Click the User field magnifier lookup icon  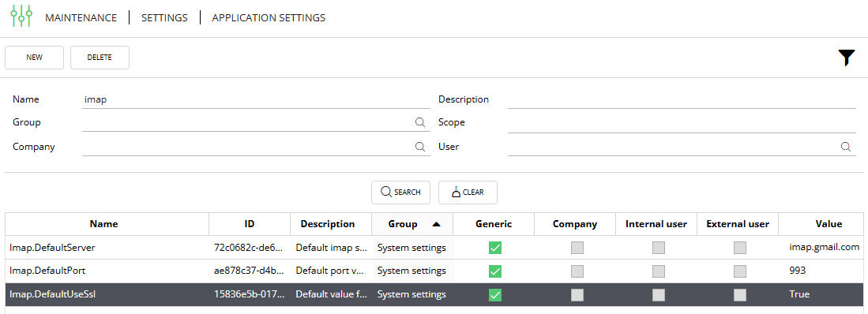pyautogui.click(x=846, y=147)
